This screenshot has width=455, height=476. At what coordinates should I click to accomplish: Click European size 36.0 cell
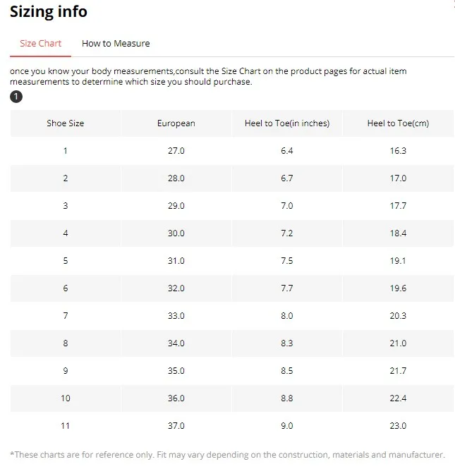coord(176,398)
